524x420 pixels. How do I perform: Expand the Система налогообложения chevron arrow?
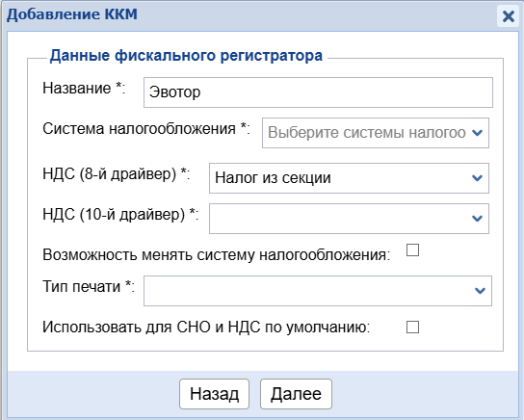(x=477, y=133)
